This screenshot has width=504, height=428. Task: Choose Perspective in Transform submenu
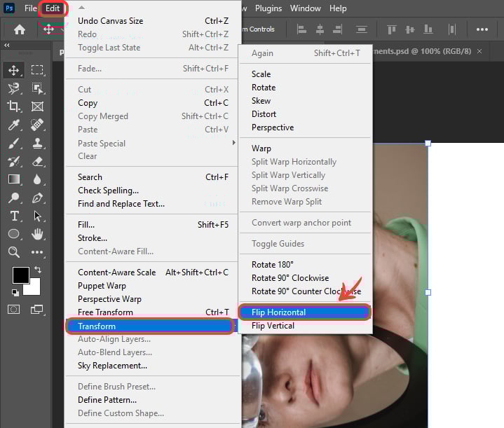[x=305, y=127]
